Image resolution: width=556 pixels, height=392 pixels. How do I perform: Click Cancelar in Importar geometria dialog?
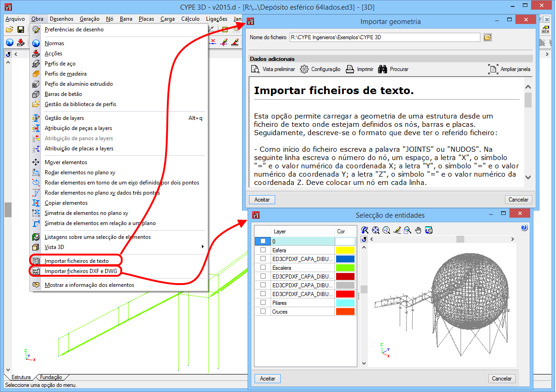click(x=519, y=200)
